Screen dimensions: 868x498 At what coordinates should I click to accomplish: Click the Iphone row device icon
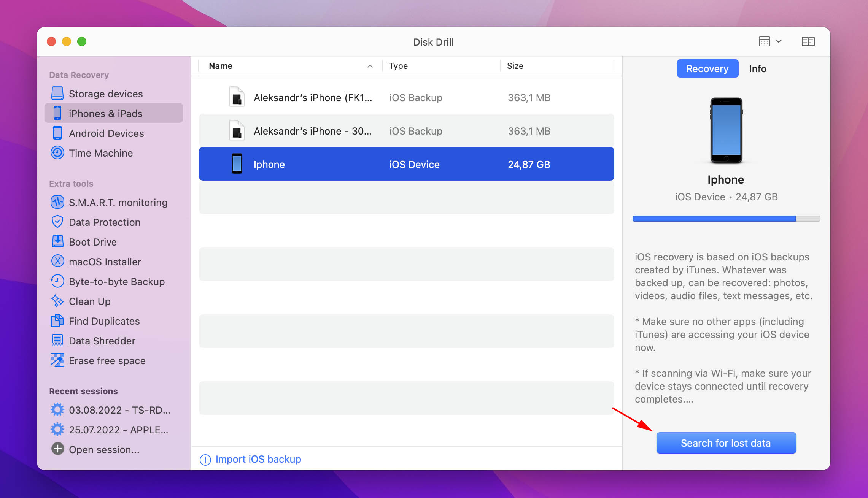(x=237, y=164)
